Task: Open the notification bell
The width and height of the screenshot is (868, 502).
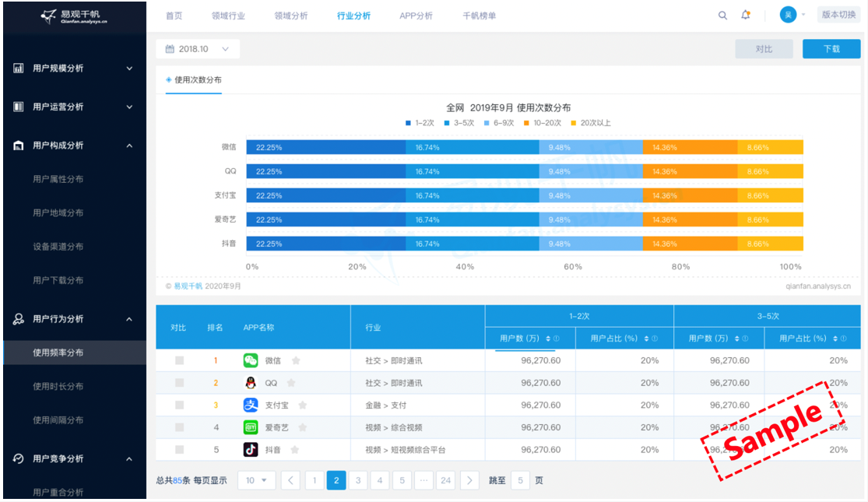Action: pyautogui.click(x=746, y=16)
